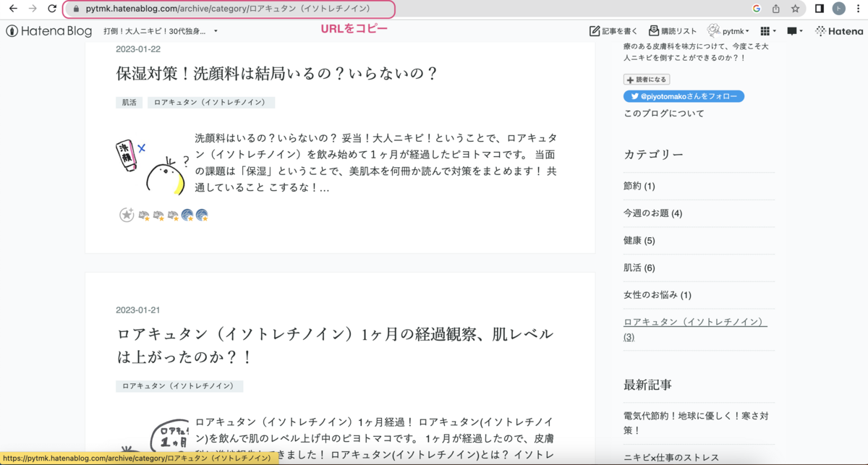Open recent post ニキビ×仕事のストレス
Screen dimensions: 868x465
point(671,458)
